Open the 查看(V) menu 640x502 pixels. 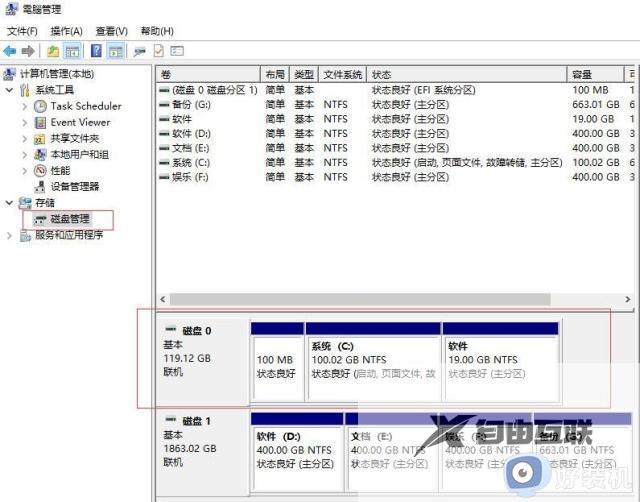(x=111, y=31)
